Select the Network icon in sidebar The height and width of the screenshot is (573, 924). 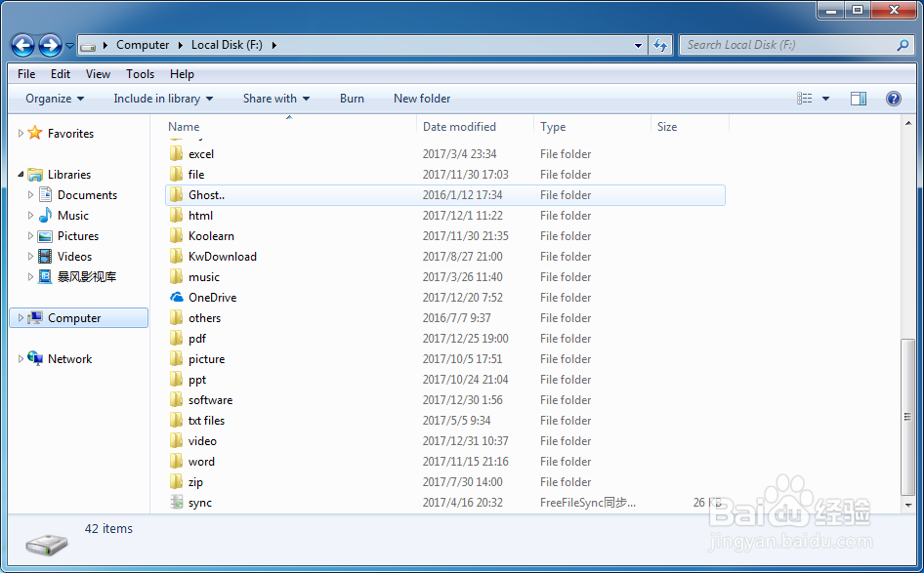(35, 358)
